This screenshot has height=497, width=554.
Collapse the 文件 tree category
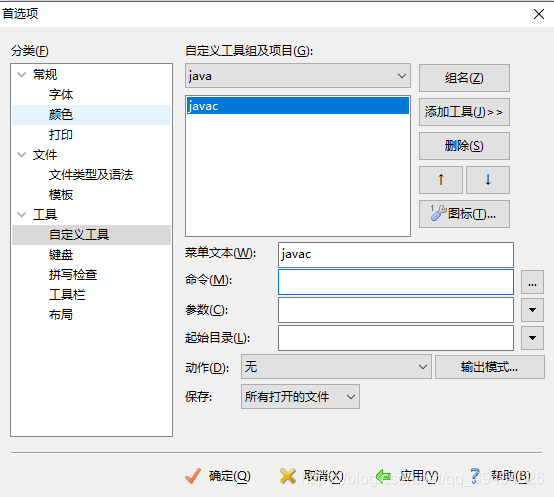(22, 155)
